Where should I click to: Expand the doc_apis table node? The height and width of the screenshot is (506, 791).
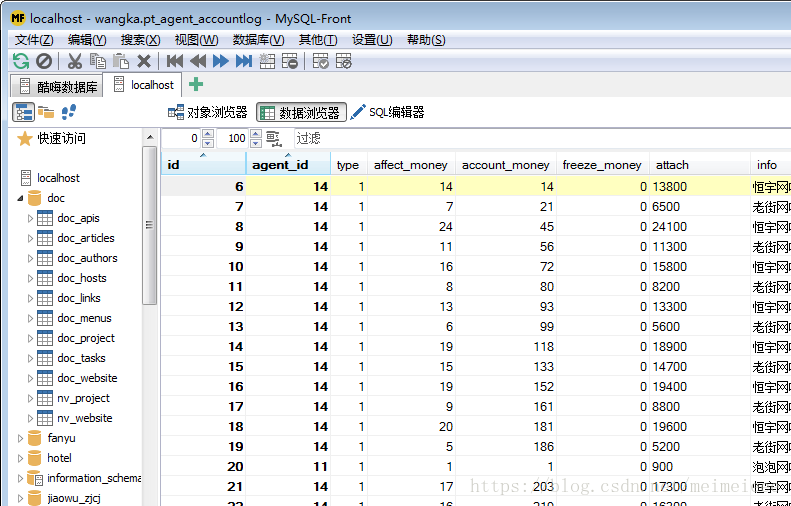(30, 218)
